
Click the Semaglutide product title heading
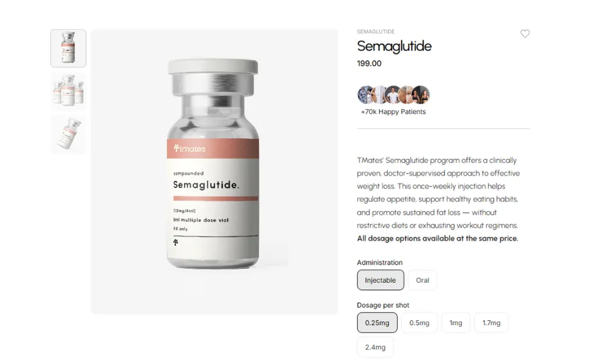point(394,46)
